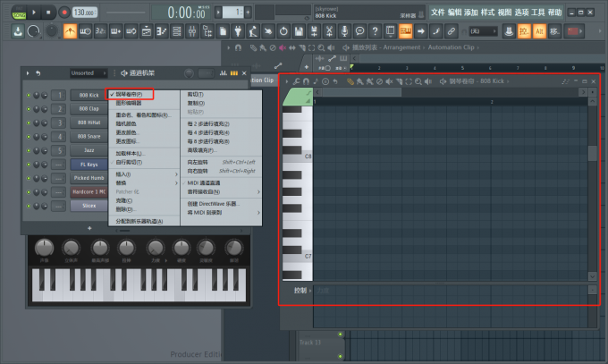
Task: Click the channel rack undo arrow icon
Action: tap(38, 73)
